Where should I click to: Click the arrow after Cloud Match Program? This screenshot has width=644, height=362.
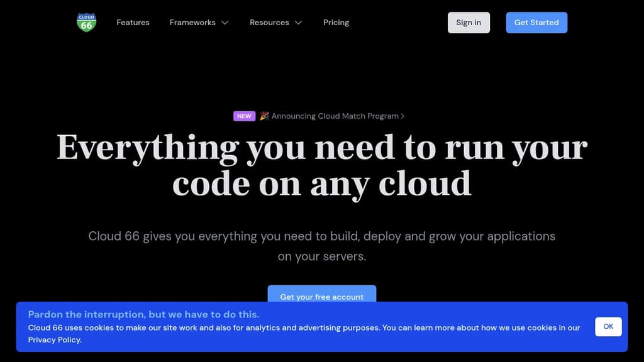click(402, 116)
